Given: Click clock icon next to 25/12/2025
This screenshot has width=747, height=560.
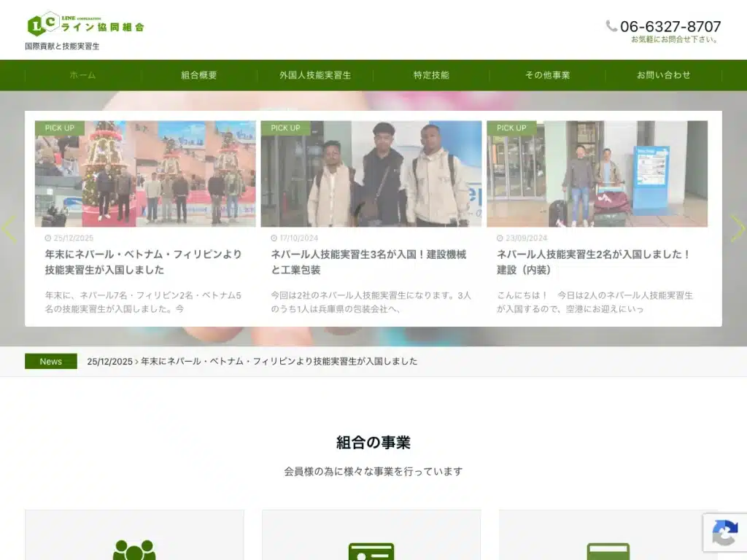Looking at the screenshot, I should pyautogui.click(x=47, y=238).
